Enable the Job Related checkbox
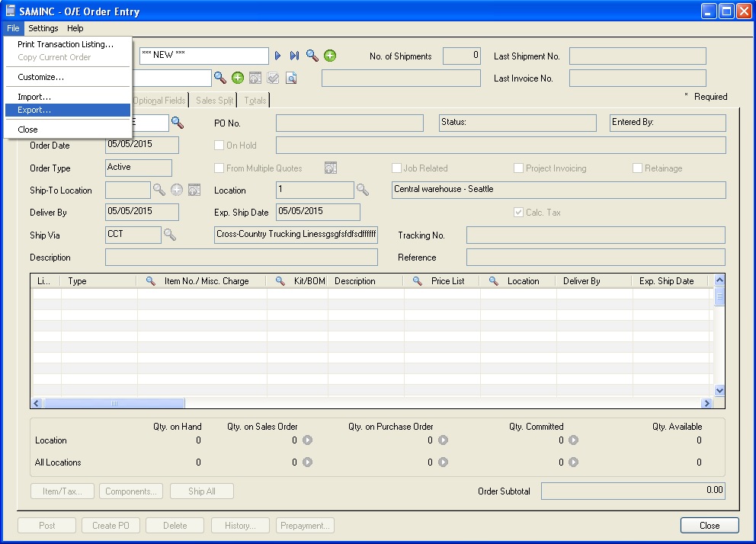The image size is (756, 544). [x=396, y=168]
